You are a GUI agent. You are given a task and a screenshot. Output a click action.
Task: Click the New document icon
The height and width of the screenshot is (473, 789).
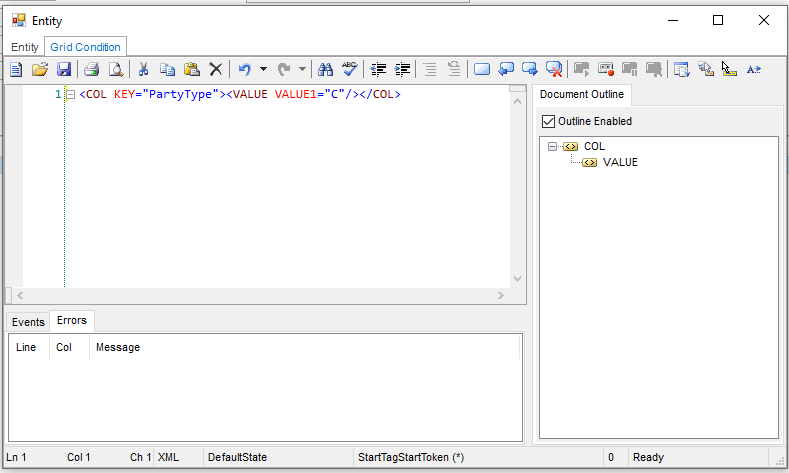(16, 69)
